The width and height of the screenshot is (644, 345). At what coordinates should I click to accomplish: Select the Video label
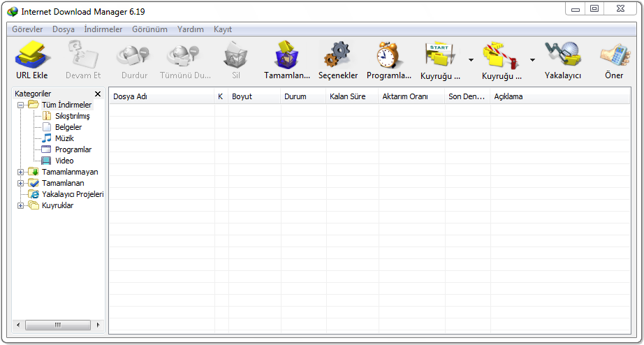click(64, 161)
